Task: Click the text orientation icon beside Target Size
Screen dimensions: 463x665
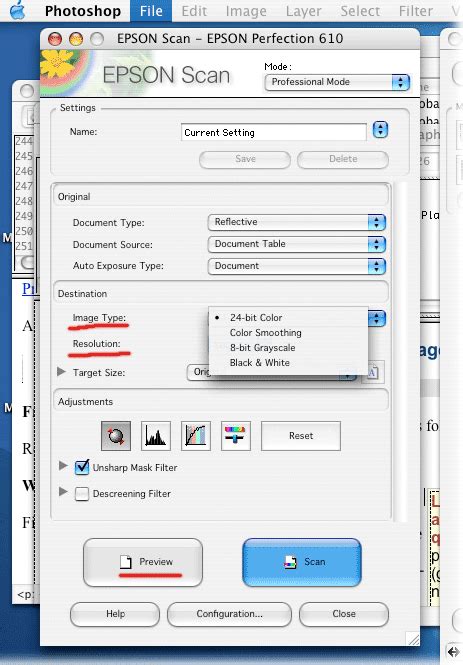Action: coord(373,372)
